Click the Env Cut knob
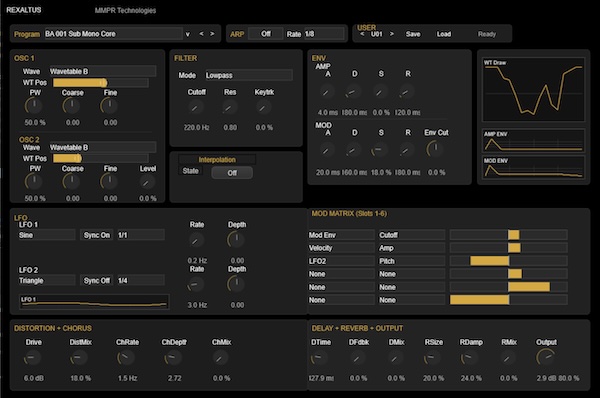Viewport: 600px width, 398px height. pyautogui.click(x=435, y=148)
